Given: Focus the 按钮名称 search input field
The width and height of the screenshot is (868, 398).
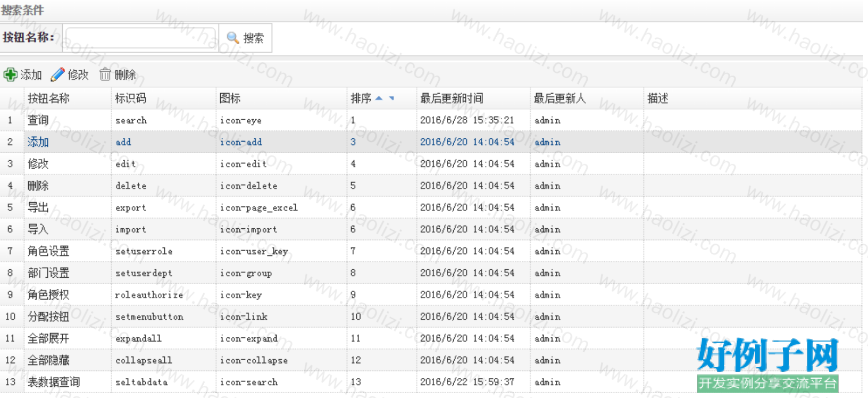Looking at the screenshot, I should [141, 38].
